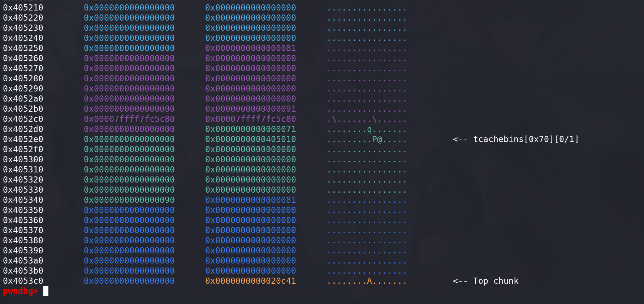Click the address 0x4053b0

coord(23,271)
